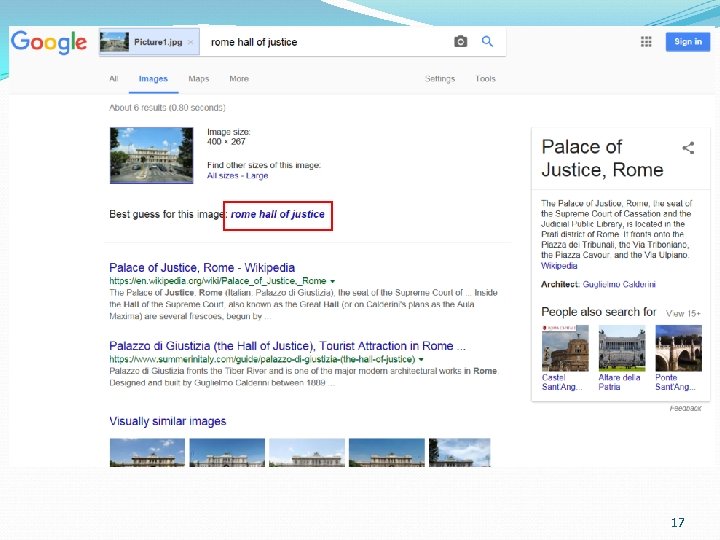This screenshot has width=720, height=540.
Task: Open Palazzo di Giustizia Tourist Attraction result
Action: (x=287, y=346)
